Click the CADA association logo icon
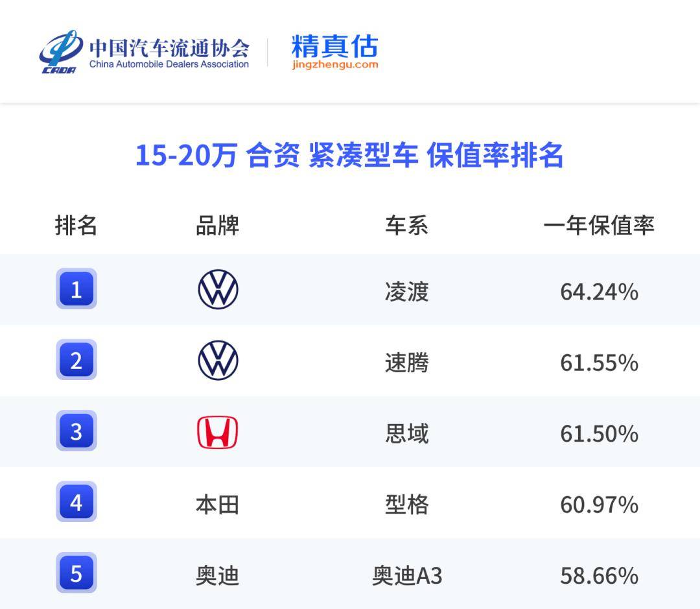This screenshot has width=700, height=609. [60, 52]
